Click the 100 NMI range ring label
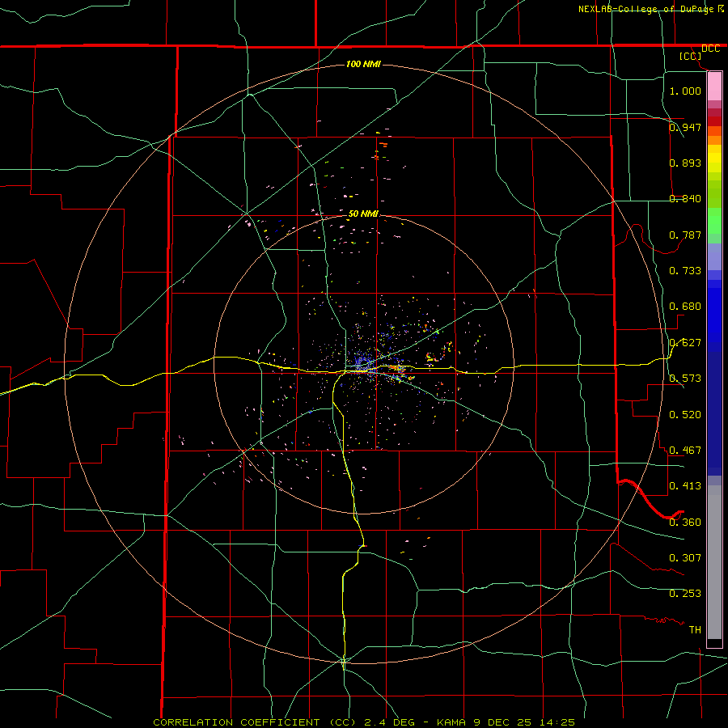The image size is (728, 728). click(363, 64)
